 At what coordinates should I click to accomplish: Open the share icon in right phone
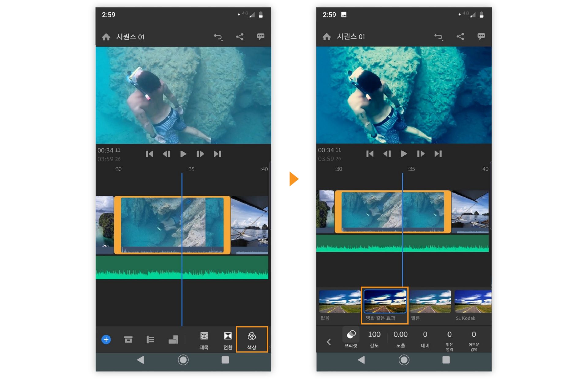(x=460, y=37)
